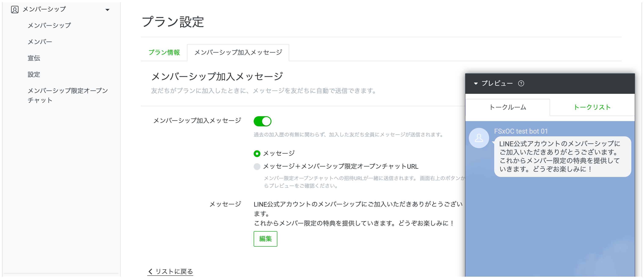
Task: Open 宣伝 in the sidebar
Action: (34, 58)
